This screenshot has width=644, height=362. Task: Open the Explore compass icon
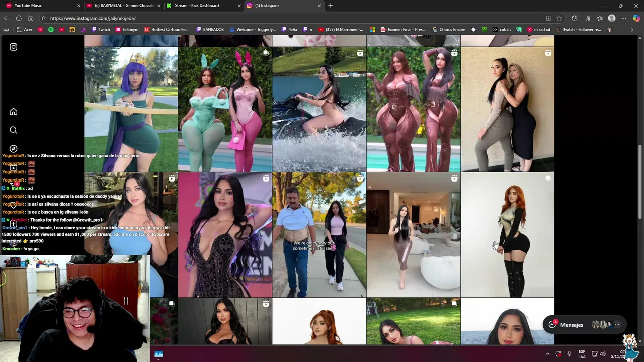click(13, 149)
